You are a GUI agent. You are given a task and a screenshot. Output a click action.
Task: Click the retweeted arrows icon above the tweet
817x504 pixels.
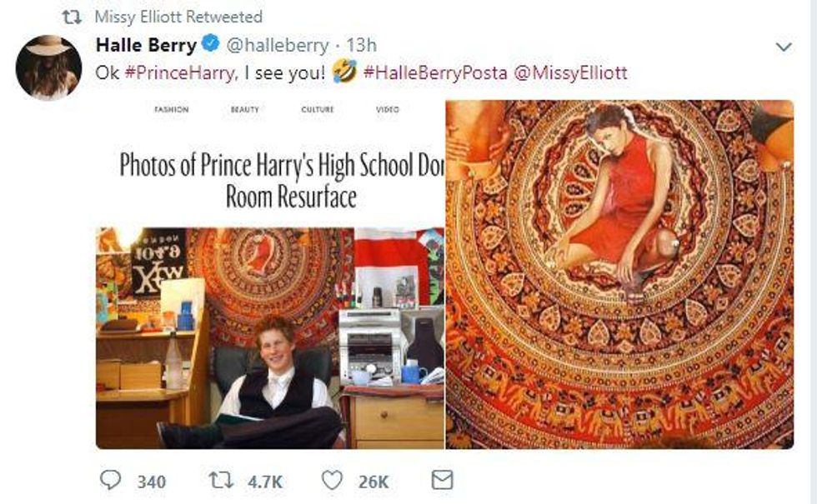(x=72, y=17)
